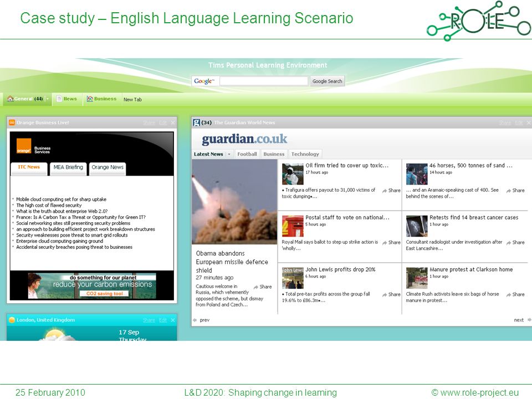The height and width of the screenshot is (399, 532).
Task: Click the document icon on News tab
Action: (x=59, y=99)
